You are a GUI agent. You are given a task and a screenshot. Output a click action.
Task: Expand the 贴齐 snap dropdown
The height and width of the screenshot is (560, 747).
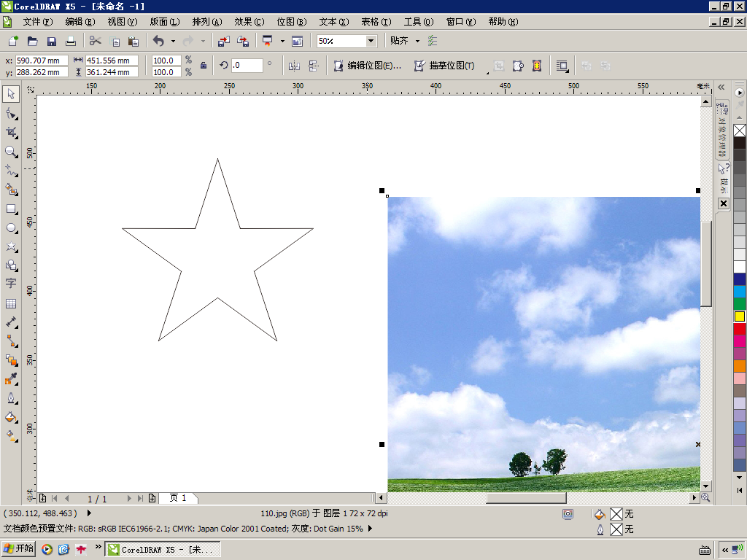(417, 41)
